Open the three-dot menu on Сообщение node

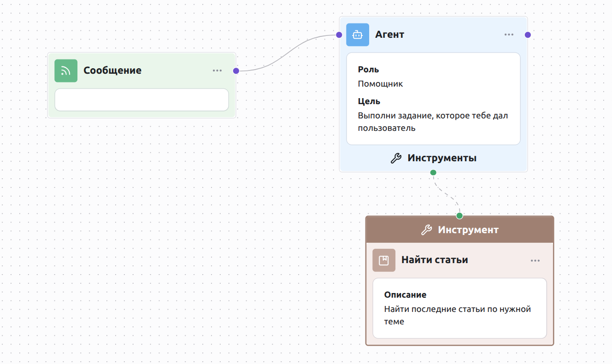217,70
